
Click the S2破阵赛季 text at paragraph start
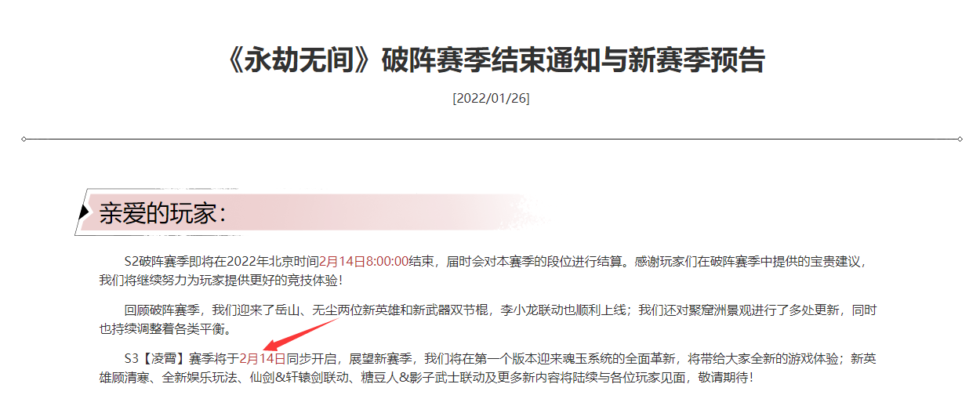[x=156, y=262]
